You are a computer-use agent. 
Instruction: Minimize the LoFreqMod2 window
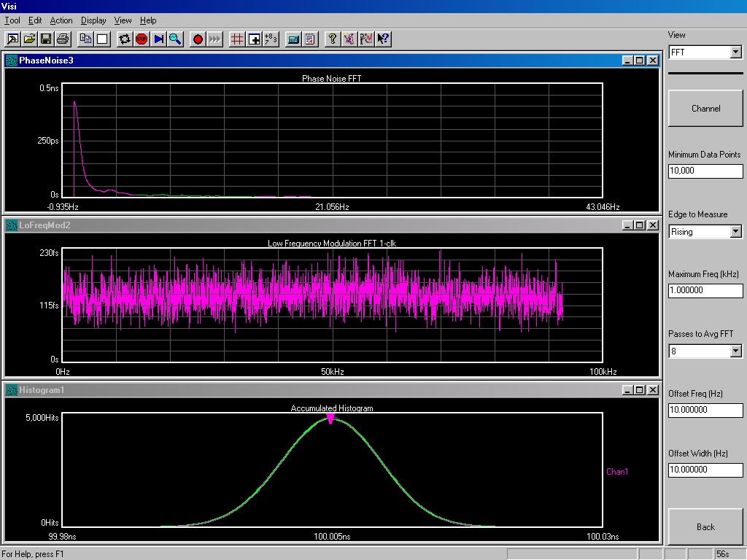coord(627,225)
